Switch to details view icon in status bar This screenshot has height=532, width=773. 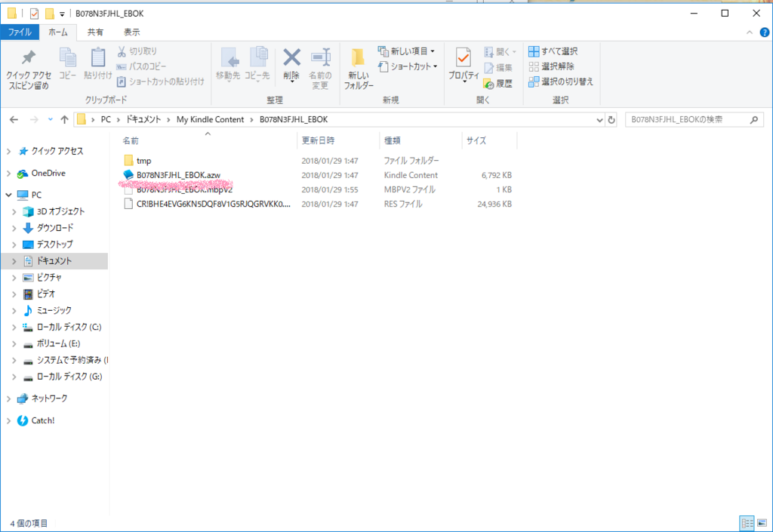coord(747,523)
